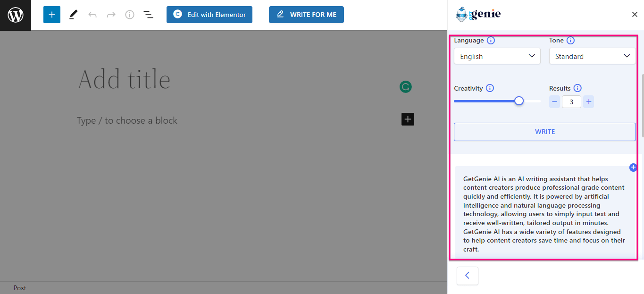Viewport: 644px width, 294px height.
Task: Click the Post breadcrumb in status bar
Action: tap(20, 288)
